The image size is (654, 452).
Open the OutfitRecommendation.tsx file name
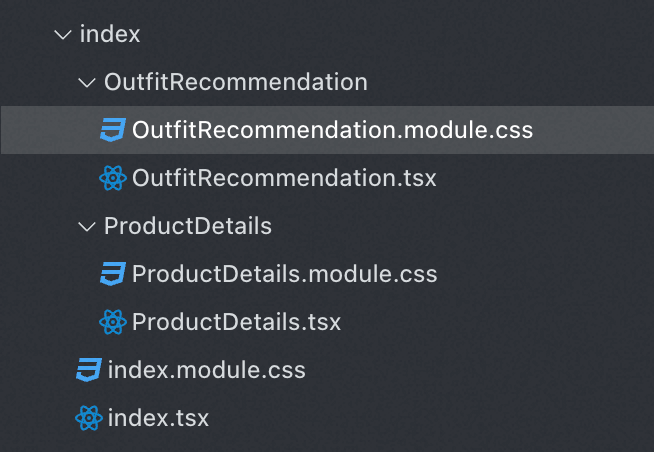pos(284,179)
